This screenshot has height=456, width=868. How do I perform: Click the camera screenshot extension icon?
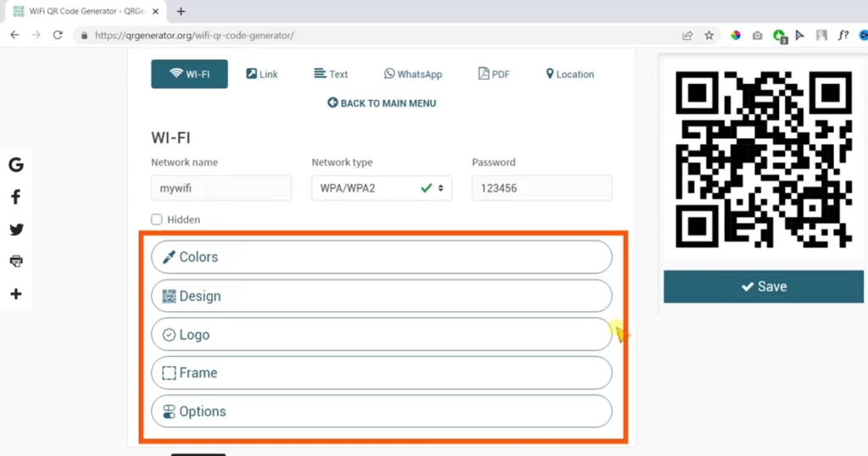tap(757, 36)
